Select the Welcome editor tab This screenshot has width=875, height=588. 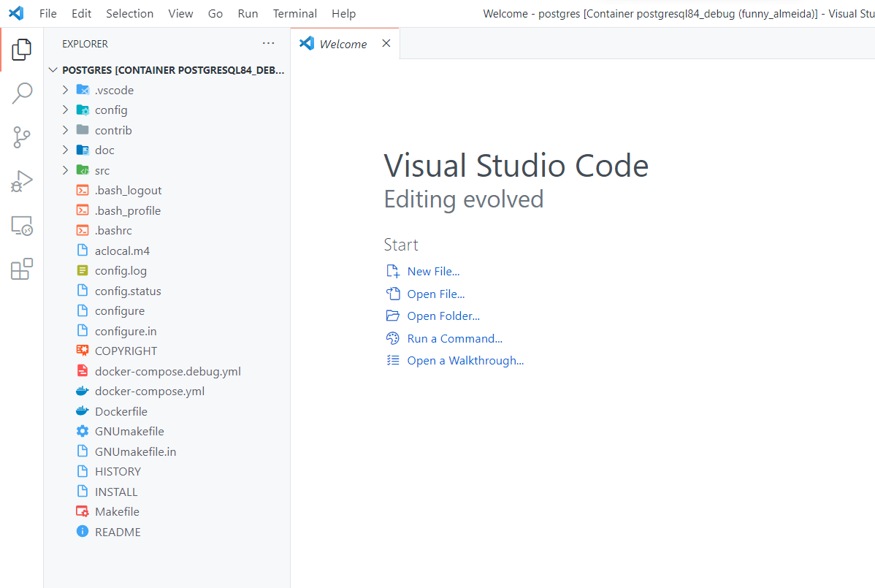tap(343, 44)
